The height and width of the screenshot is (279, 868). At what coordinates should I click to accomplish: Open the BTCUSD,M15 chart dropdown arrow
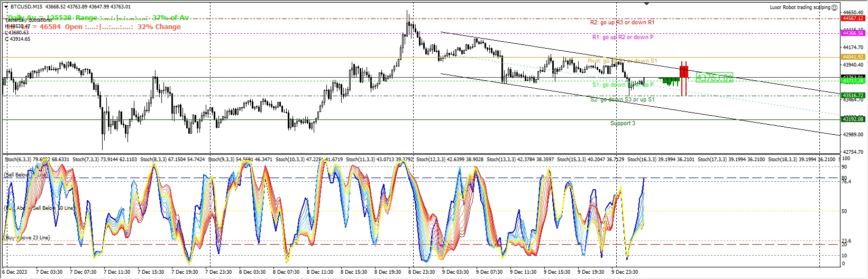[x=6, y=7]
